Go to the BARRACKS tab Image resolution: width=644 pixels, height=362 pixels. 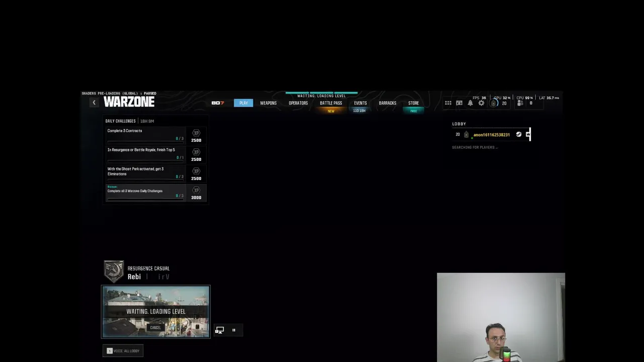387,103
